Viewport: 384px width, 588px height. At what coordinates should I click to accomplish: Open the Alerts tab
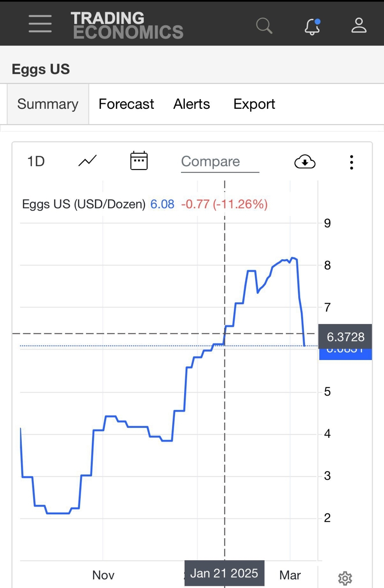[x=192, y=104]
